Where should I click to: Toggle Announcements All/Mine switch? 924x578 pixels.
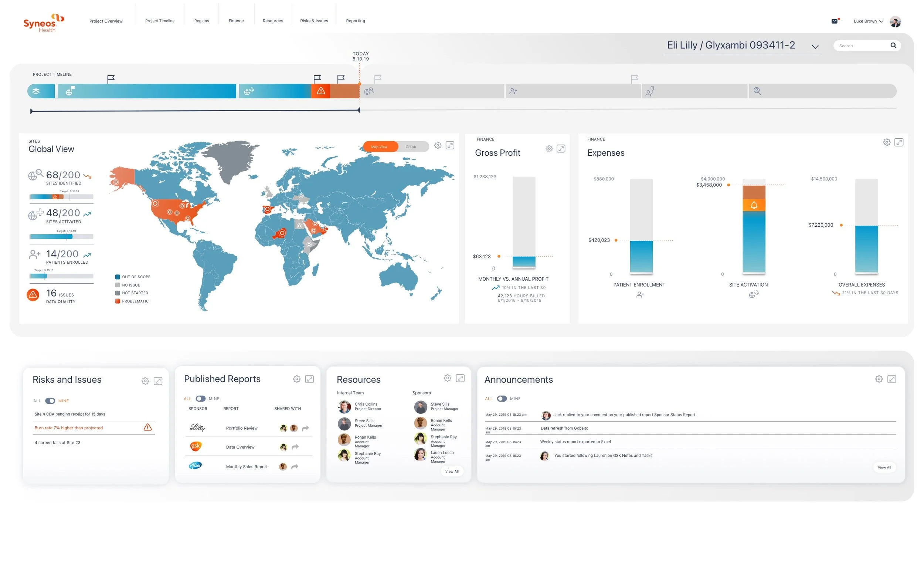[502, 398]
